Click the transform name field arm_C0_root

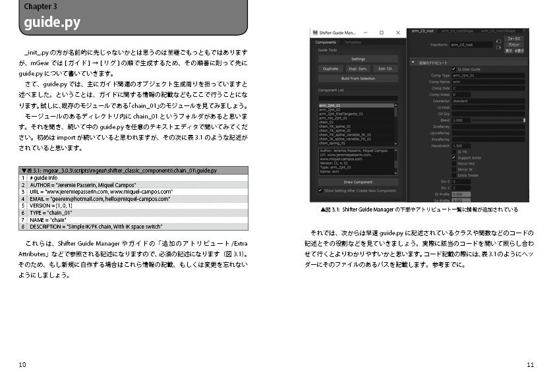(x=471, y=45)
